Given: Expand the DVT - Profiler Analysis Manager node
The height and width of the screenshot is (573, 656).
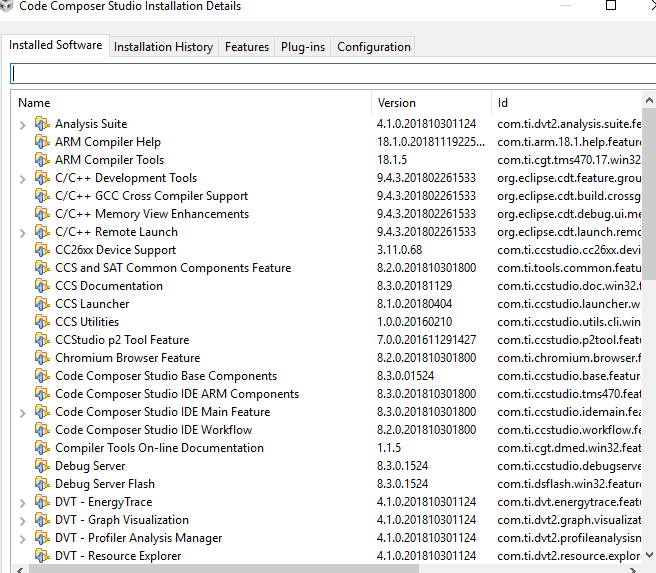Looking at the screenshot, I should tap(23, 538).
